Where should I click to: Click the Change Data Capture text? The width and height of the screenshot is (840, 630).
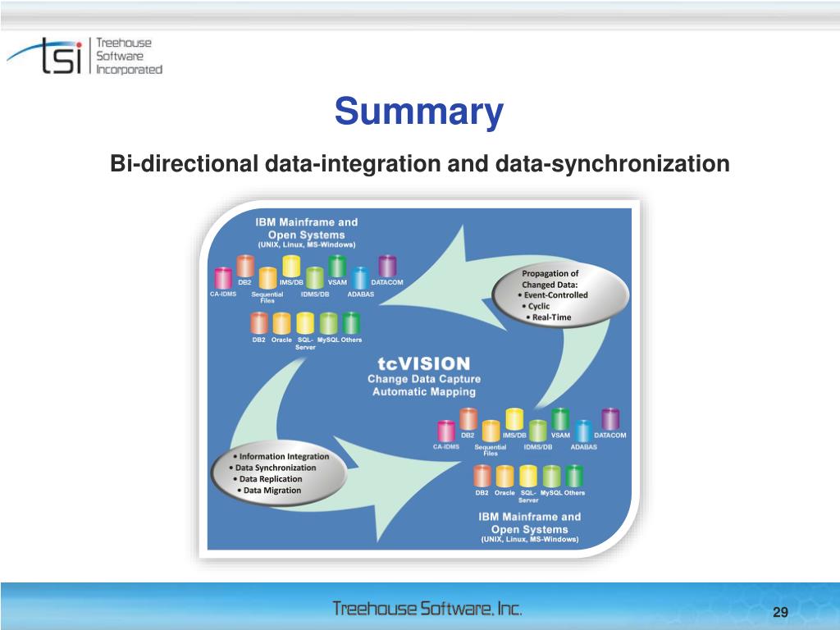click(424, 379)
